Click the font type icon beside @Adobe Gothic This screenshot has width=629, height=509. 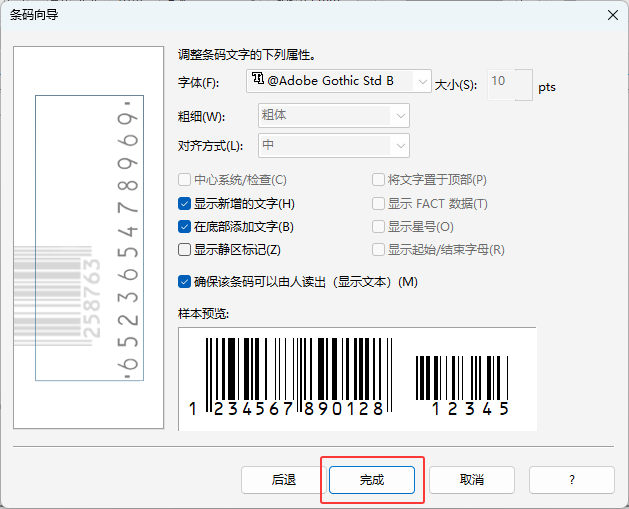point(258,78)
